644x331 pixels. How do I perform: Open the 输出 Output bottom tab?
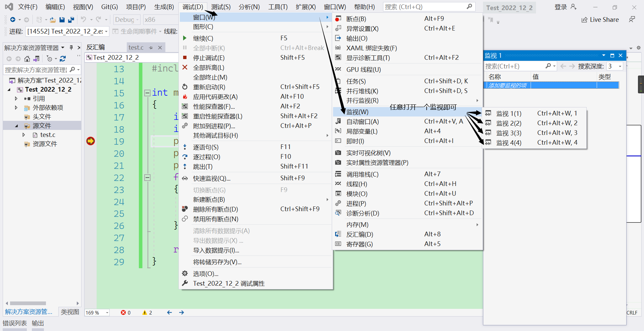coord(38,323)
